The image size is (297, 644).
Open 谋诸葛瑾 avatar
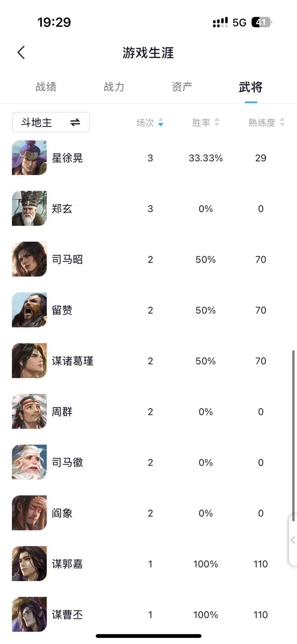[29, 361]
